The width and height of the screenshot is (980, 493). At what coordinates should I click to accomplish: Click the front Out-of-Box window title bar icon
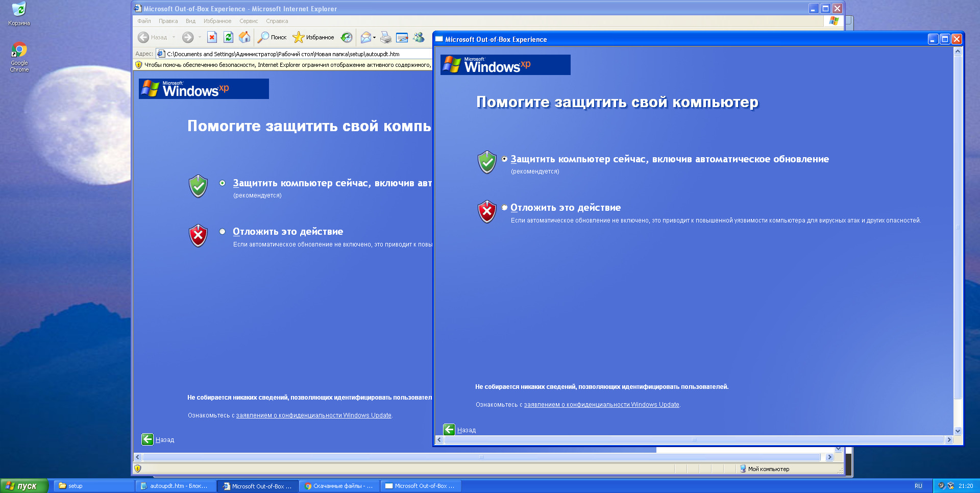[439, 39]
